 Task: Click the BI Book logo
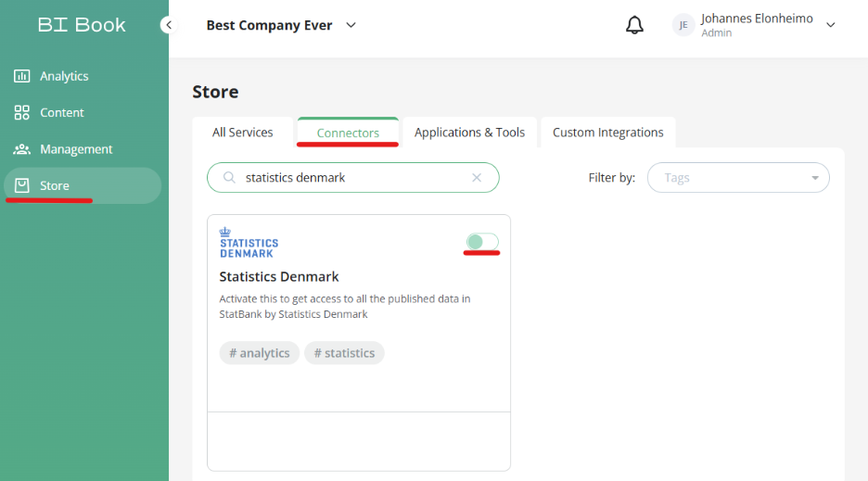click(x=82, y=25)
